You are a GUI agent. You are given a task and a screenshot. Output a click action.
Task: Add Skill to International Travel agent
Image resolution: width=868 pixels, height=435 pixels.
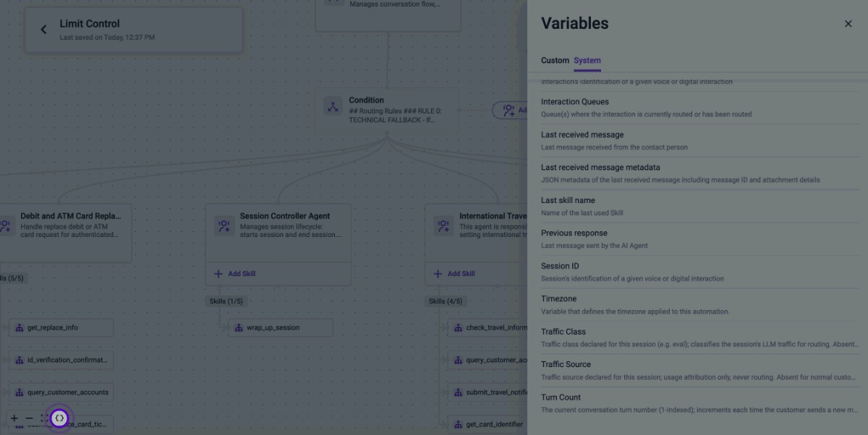[x=454, y=274]
